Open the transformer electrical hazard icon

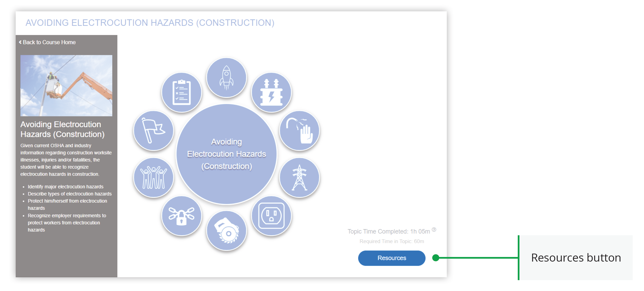272,92
